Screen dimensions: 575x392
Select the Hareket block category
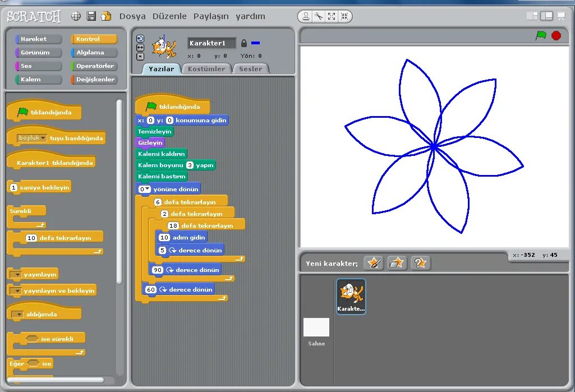(x=38, y=39)
